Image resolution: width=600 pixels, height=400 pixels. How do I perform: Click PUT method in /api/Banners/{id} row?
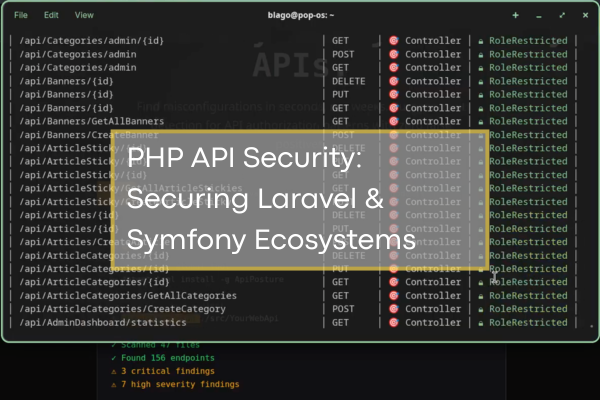340,95
